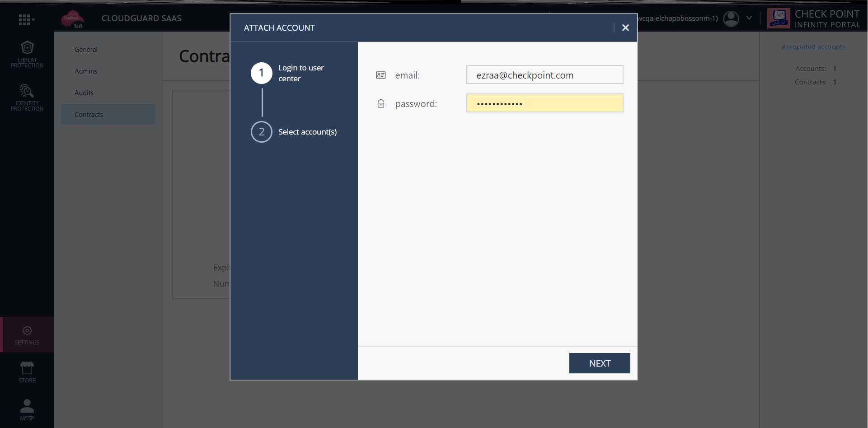Select step 2 circle in wizard
The image size is (868, 428).
coord(262,132)
